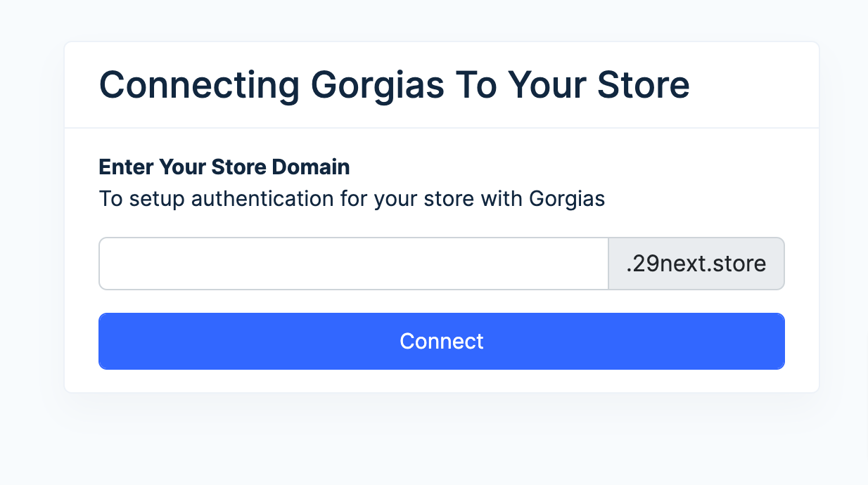
Task: Click the word 'Gorgias' in the heading
Action: [x=377, y=85]
